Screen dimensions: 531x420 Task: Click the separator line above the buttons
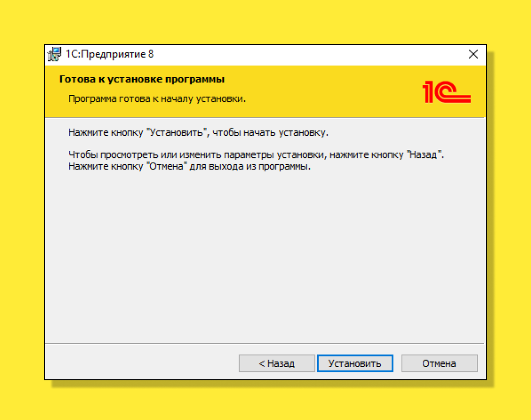[x=265, y=343]
